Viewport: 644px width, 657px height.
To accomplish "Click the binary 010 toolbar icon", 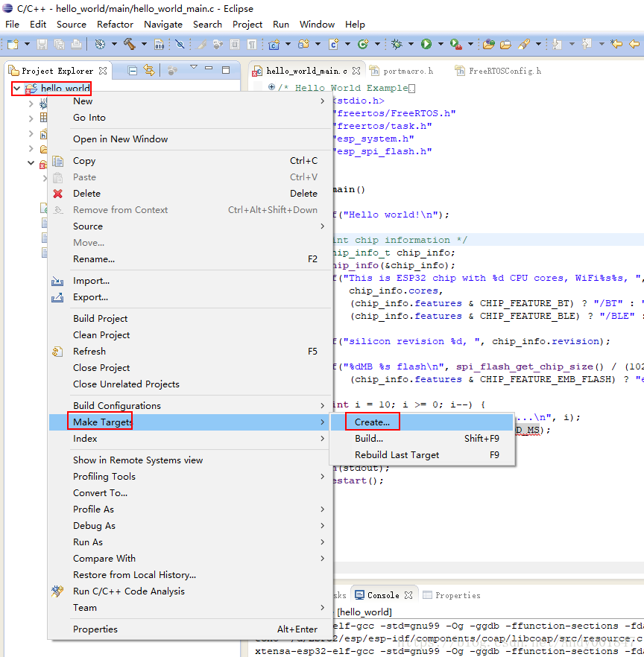I will tap(160, 44).
